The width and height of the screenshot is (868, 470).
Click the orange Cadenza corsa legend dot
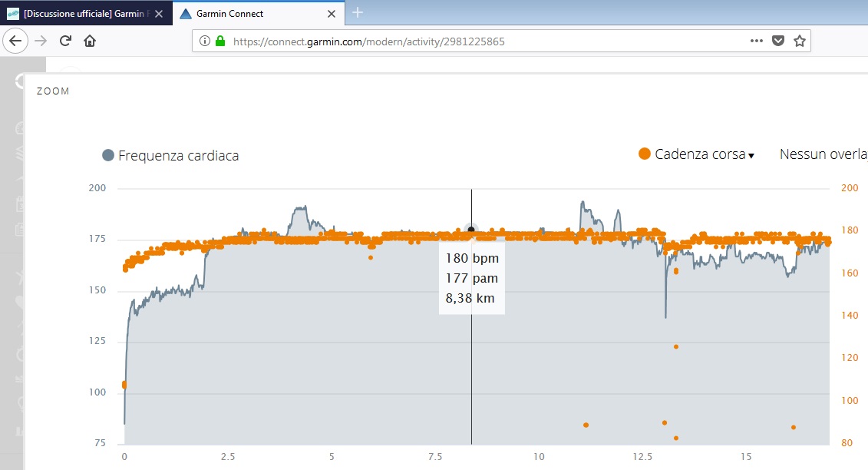click(x=645, y=154)
